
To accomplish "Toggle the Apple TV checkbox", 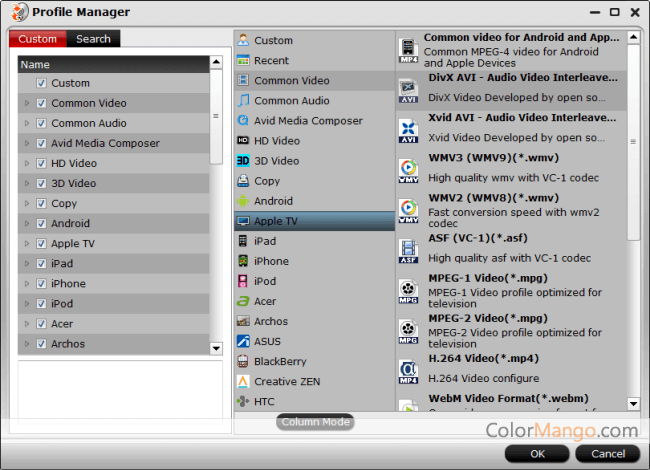I will click(x=41, y=243).
